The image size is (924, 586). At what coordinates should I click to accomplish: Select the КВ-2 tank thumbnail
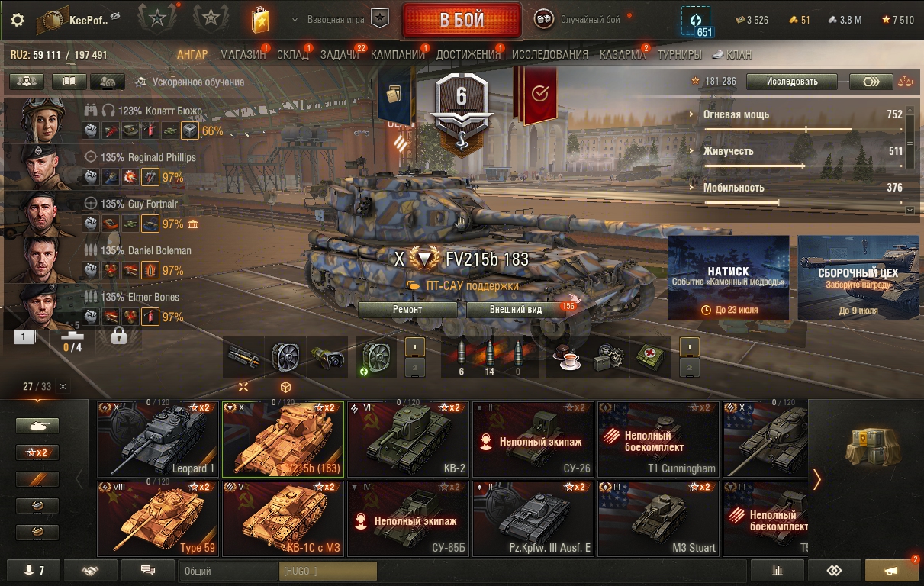pos(407,439)
